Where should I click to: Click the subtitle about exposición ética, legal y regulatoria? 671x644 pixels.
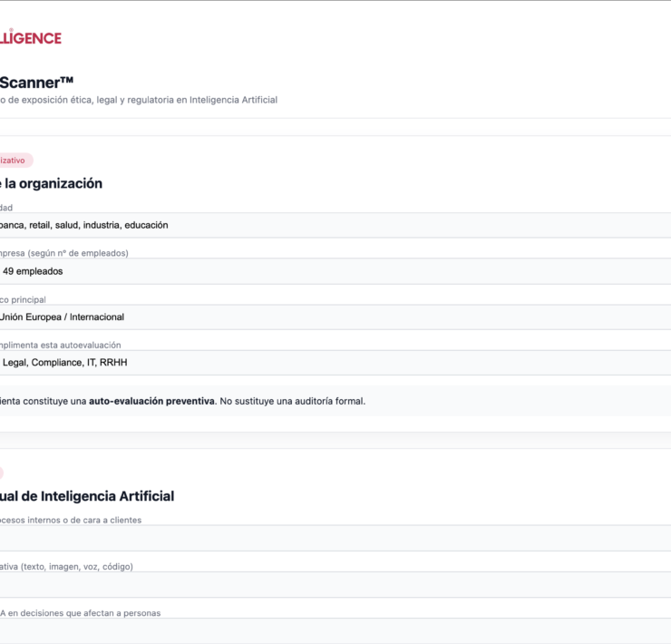(x=138, y=100)
